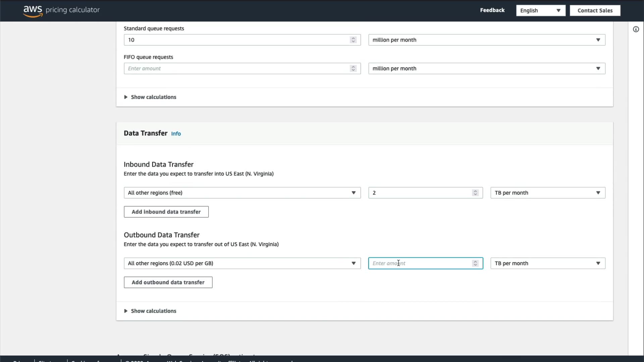Click the stepper on FIFO queue requests
Viewport: 644px width, 362px height.
click(x=353, y=68)
